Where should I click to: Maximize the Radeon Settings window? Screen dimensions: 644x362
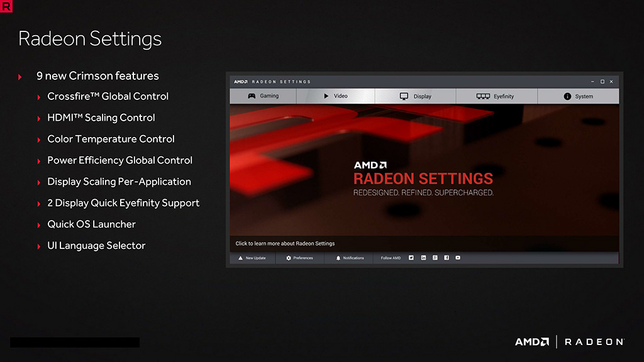602,82
